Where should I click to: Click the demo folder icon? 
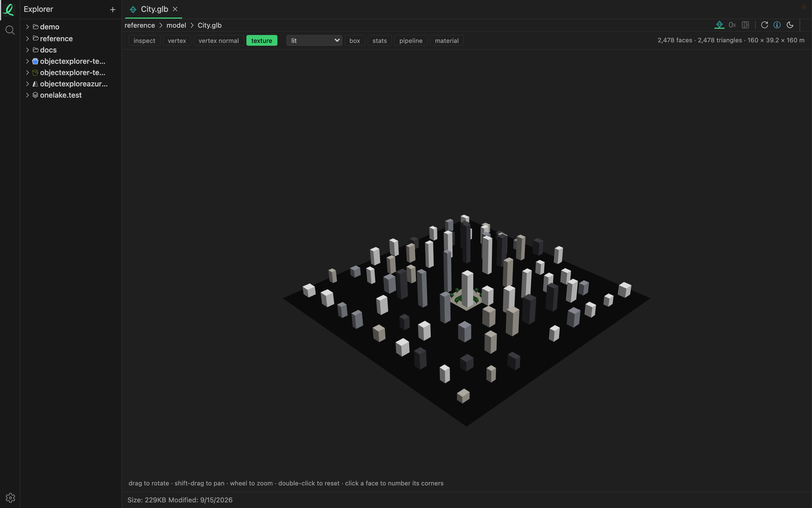click(36, 27)
